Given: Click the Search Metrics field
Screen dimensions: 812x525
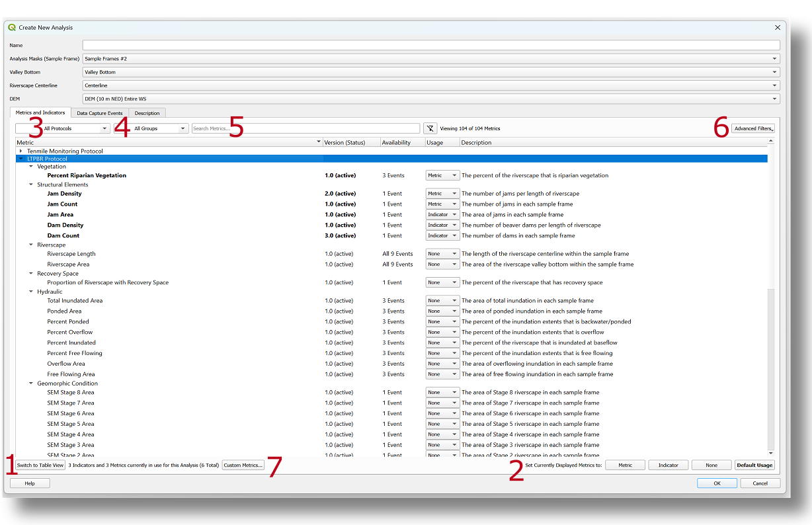Looking at the screenshot, I should pyautogui.click(x=305, y=128).
